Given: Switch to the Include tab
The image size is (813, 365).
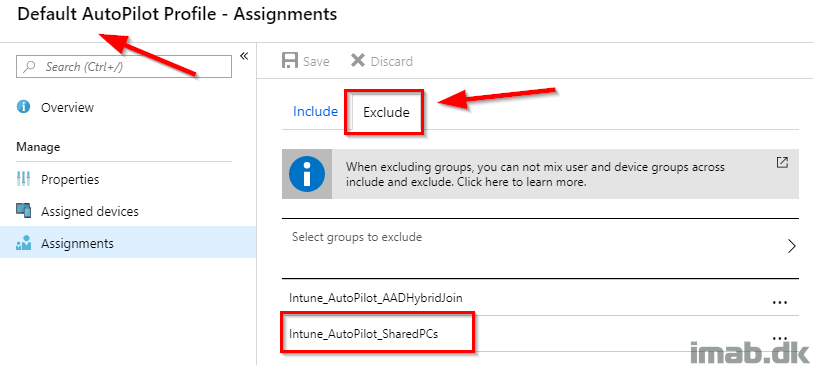Looking at the screenshot, I should point(315,111).
